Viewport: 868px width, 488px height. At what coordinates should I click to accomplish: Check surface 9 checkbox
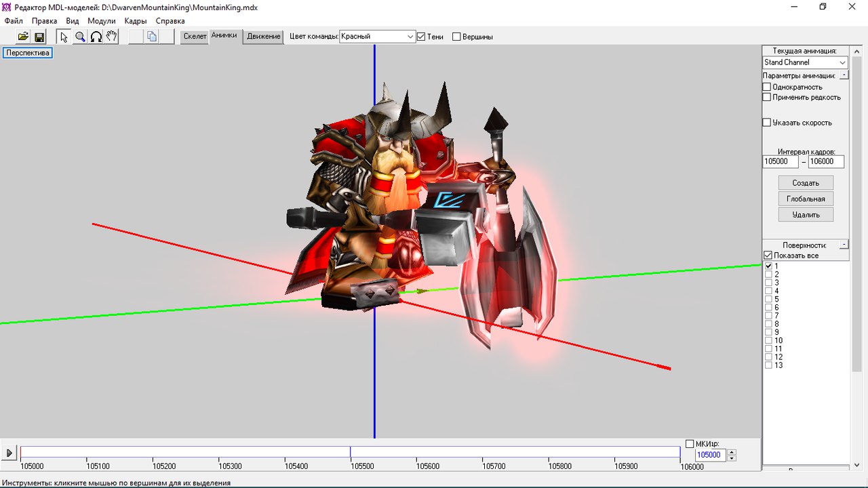coord(768,332)
